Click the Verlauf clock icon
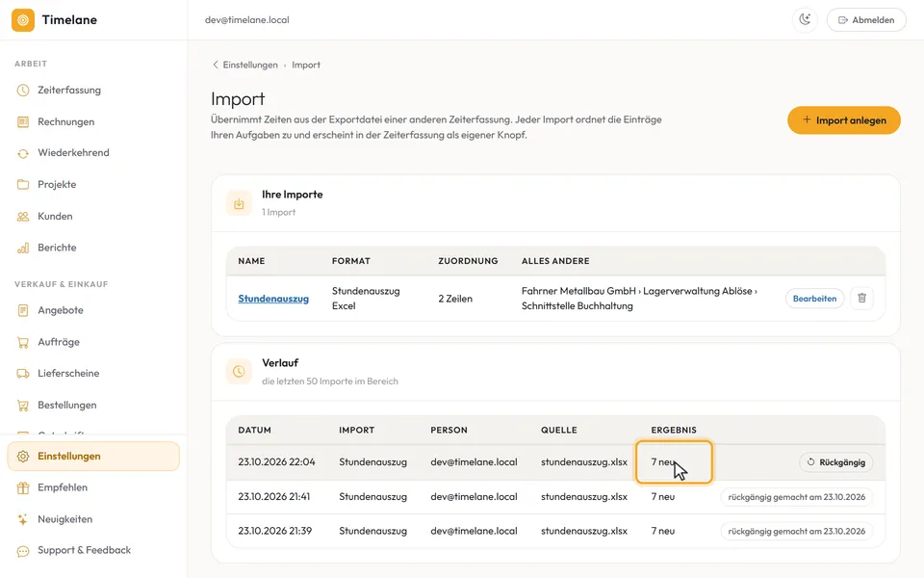The image size is (924, 578). [x=239, y=372]
